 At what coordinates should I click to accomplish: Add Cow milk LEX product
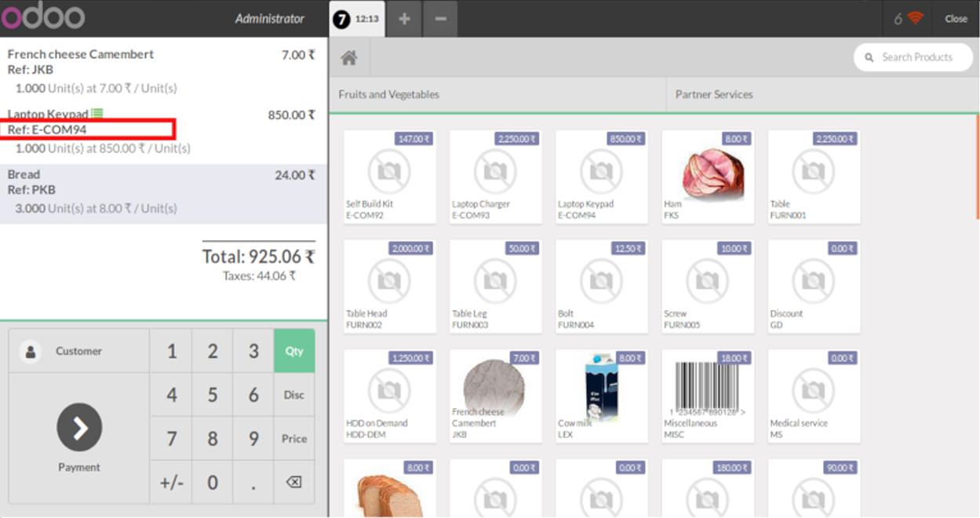pos(602,396)
